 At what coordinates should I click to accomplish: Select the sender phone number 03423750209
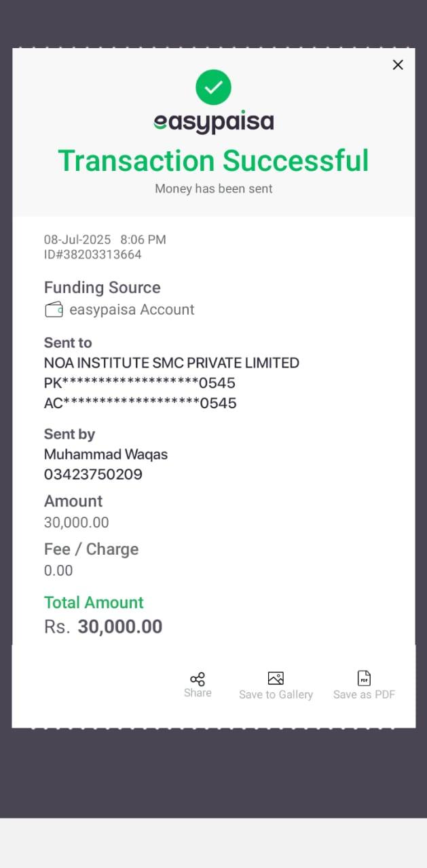[93, 475]
